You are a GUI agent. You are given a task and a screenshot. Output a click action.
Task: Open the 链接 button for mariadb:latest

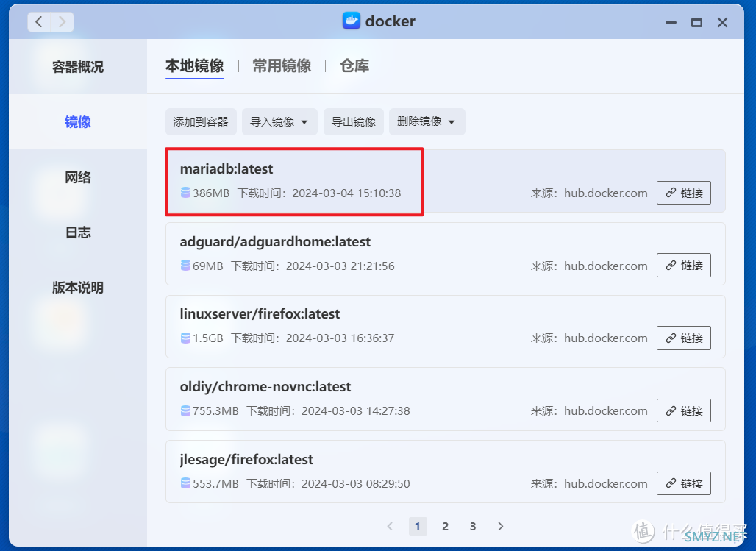[684, 193]
